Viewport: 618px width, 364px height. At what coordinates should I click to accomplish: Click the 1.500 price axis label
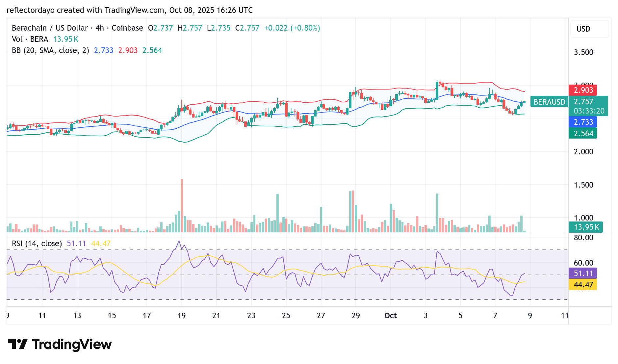click(x=583, y=185)
